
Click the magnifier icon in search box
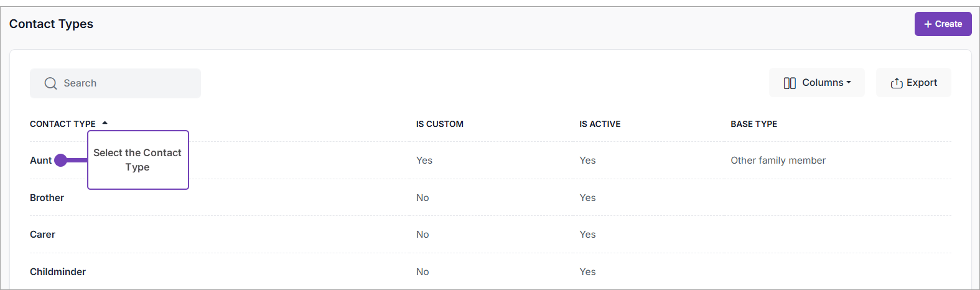(50, 83)
